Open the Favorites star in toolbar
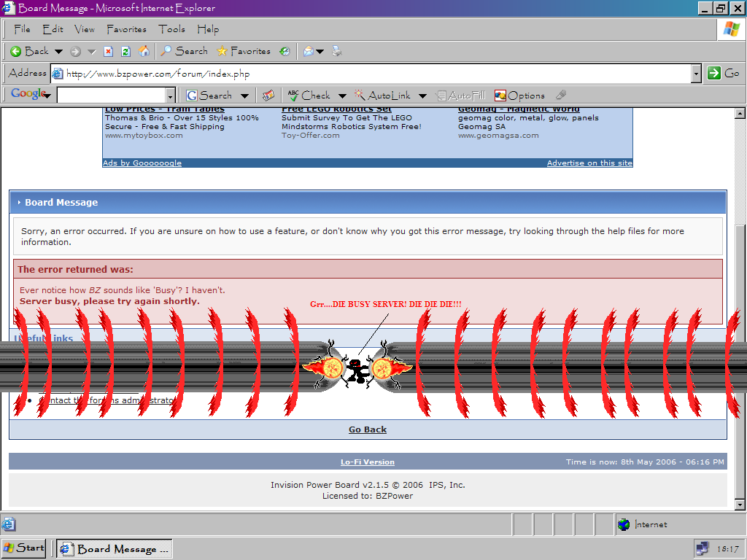747x560 pixels. (243, 51)
